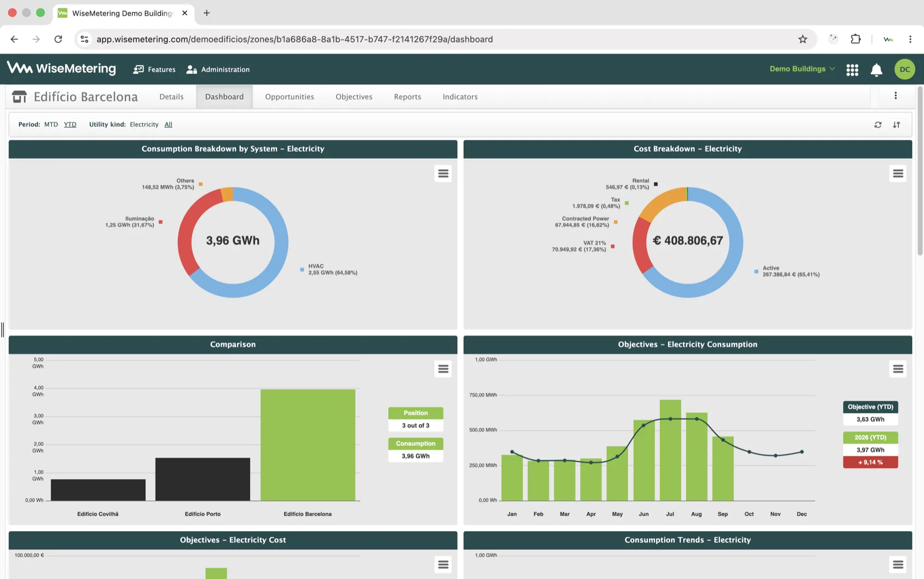
Task: Open Consumption Breakdown chart menu
Action: click(443, 173)
